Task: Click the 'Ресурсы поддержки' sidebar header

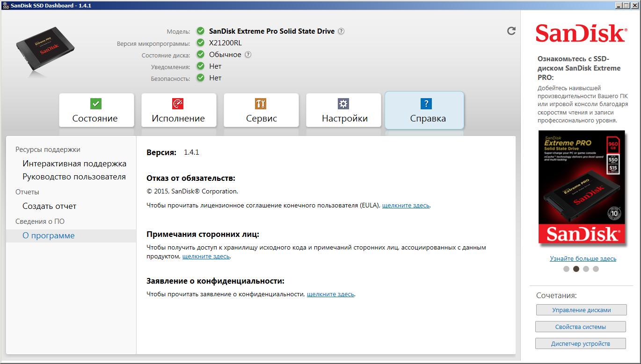Action: tap(48, 150)
